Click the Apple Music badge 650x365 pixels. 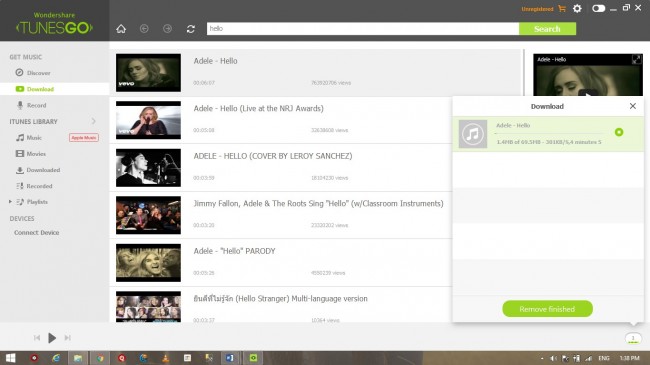[84, 137]
